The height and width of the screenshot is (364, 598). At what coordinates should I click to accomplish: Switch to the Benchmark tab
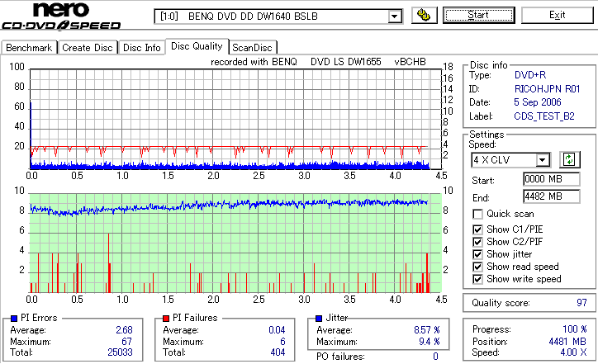point(29,48)
